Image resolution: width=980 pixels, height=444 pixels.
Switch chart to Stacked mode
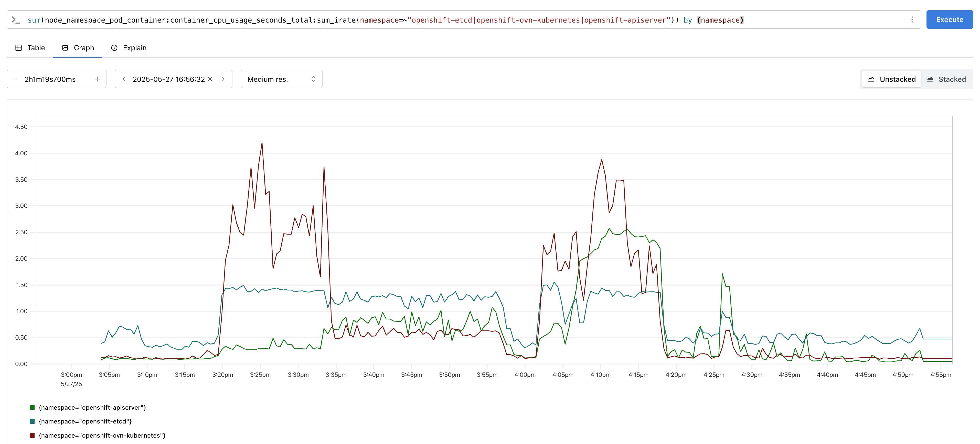tap(946, 79)
